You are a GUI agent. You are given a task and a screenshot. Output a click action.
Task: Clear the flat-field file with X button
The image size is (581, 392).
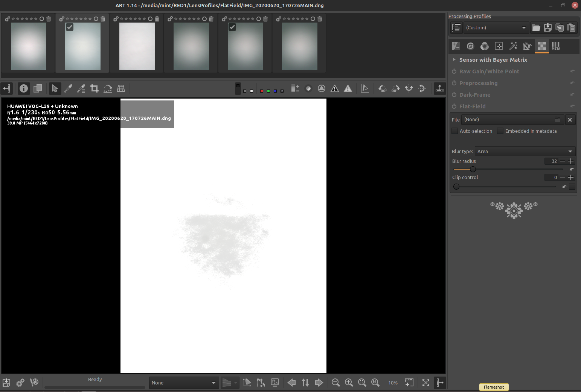570,120
